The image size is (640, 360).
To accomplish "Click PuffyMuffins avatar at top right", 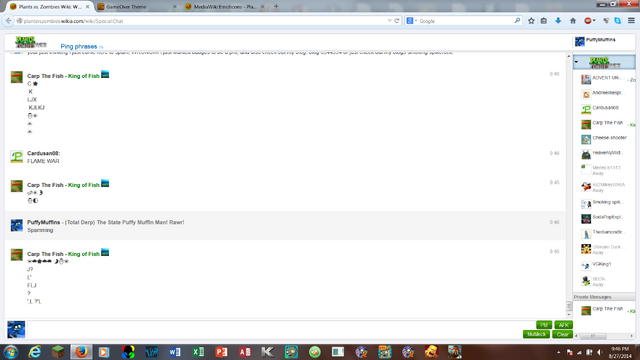I will click(580, 41).
